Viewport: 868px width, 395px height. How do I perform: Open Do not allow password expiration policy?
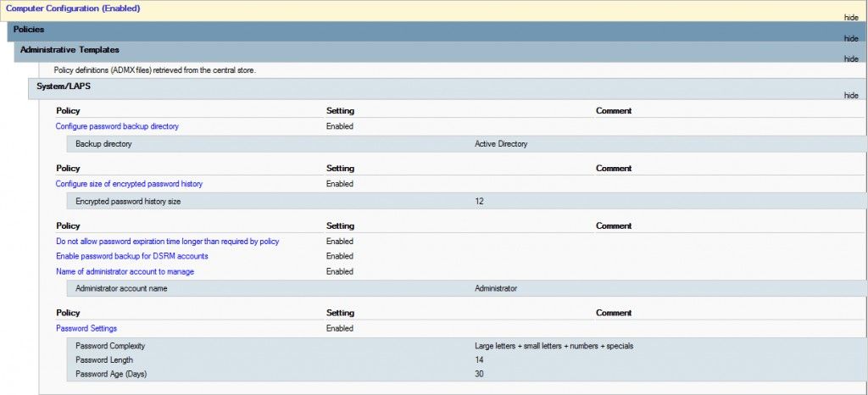tap(167, 242)
